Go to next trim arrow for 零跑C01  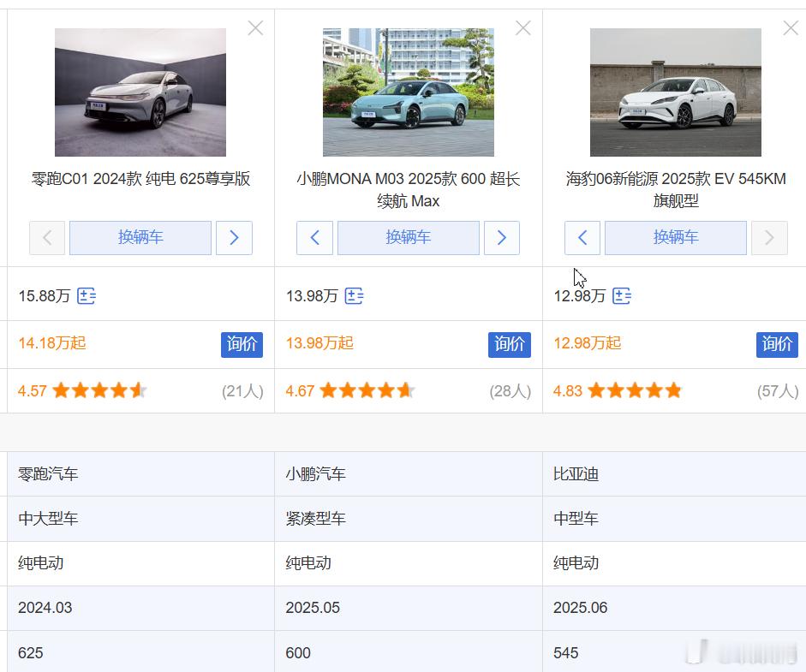point(234,237)
